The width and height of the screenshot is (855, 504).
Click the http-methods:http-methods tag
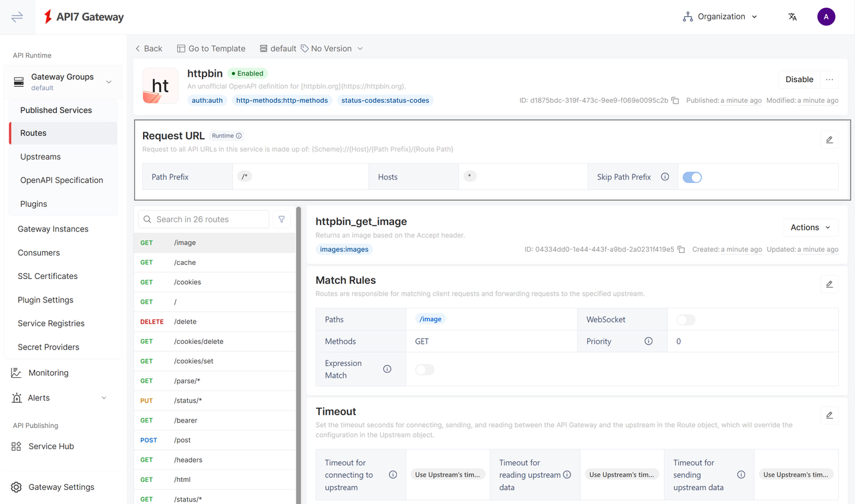tap(282, 101)
